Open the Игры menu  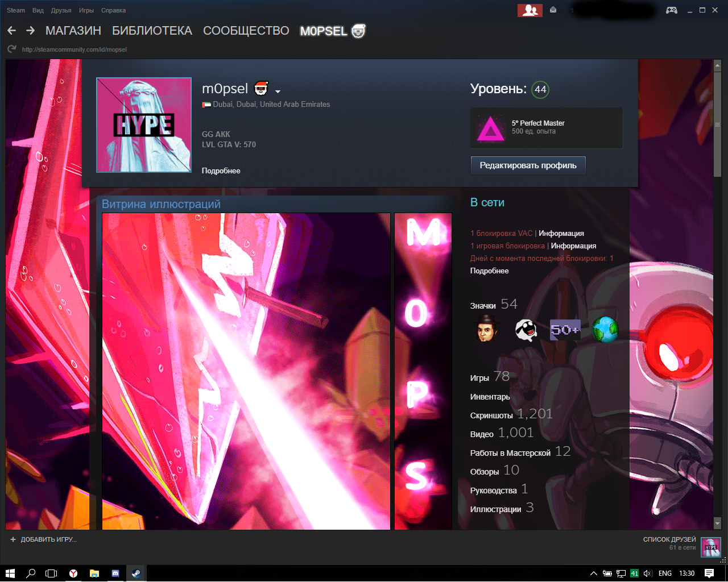[86, 10]
